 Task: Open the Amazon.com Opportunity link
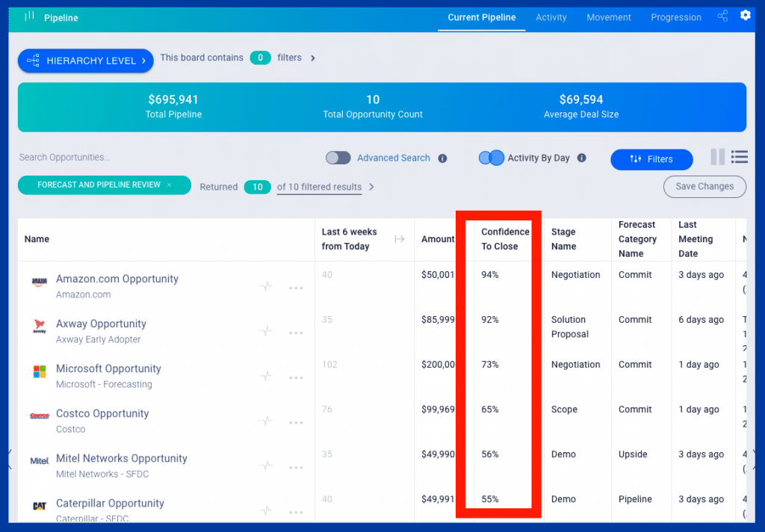tap(117, 279)
